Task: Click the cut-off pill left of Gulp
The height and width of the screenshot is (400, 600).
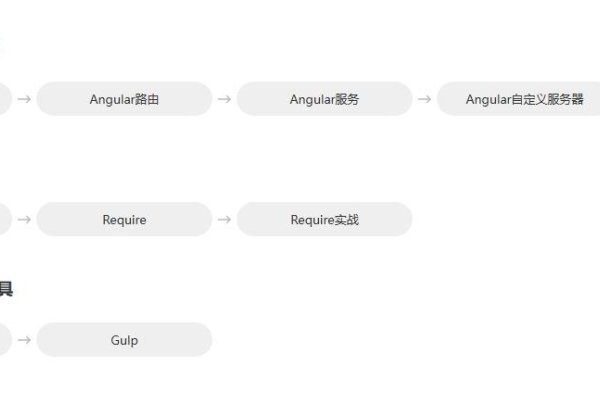Action: coord(5,340)
